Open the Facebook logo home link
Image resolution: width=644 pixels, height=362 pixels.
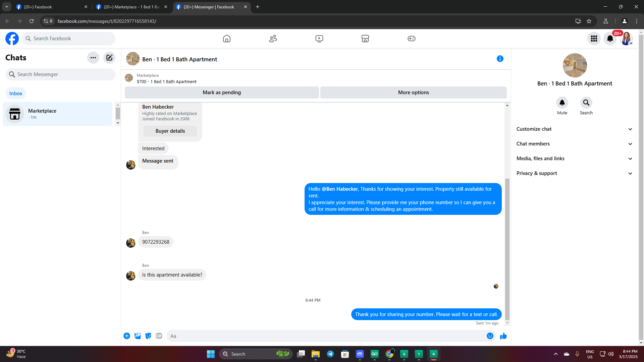(12, 39)
